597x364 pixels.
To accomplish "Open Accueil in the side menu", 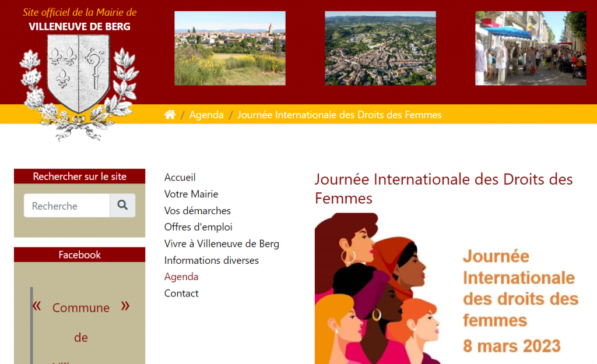I will (x=180, y=177).
